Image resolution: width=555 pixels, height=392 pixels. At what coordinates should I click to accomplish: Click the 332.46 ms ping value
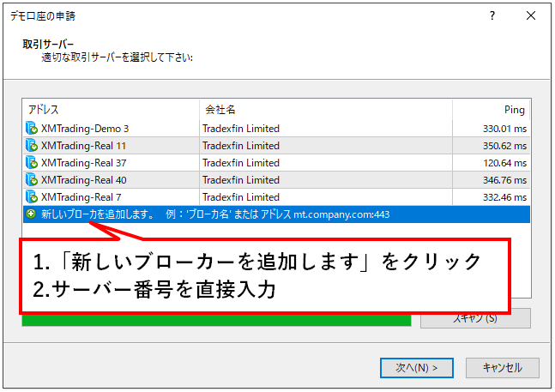tap(504, 197)
